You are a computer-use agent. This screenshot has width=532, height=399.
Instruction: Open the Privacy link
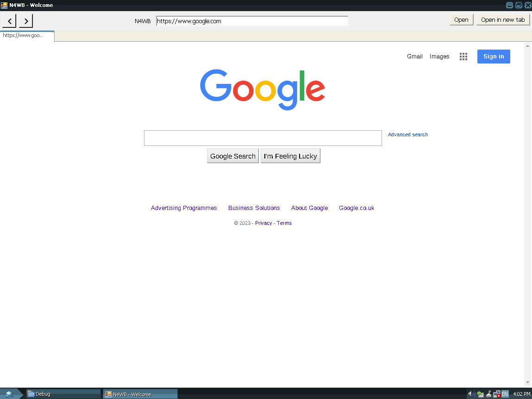[x=263, y=223]
